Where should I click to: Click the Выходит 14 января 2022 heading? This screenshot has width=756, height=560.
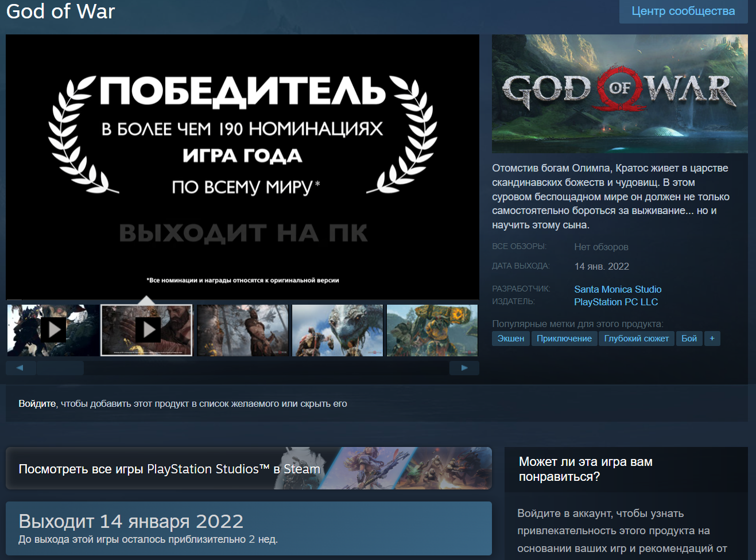[x=131, y=521]
